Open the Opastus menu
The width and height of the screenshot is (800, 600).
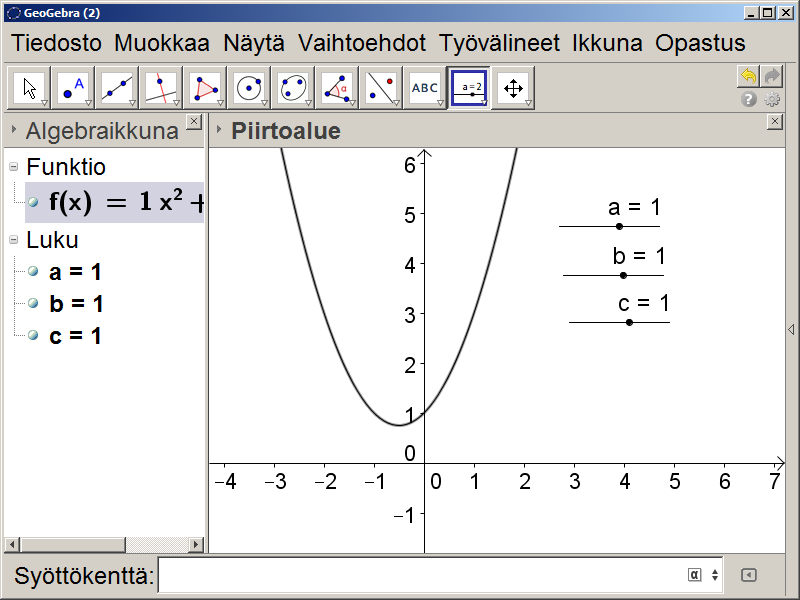tap(700, 43)
